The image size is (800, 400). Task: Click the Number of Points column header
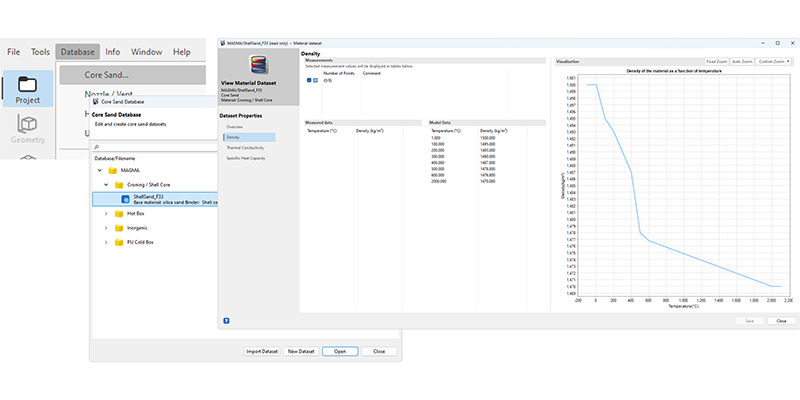(339, 73)
